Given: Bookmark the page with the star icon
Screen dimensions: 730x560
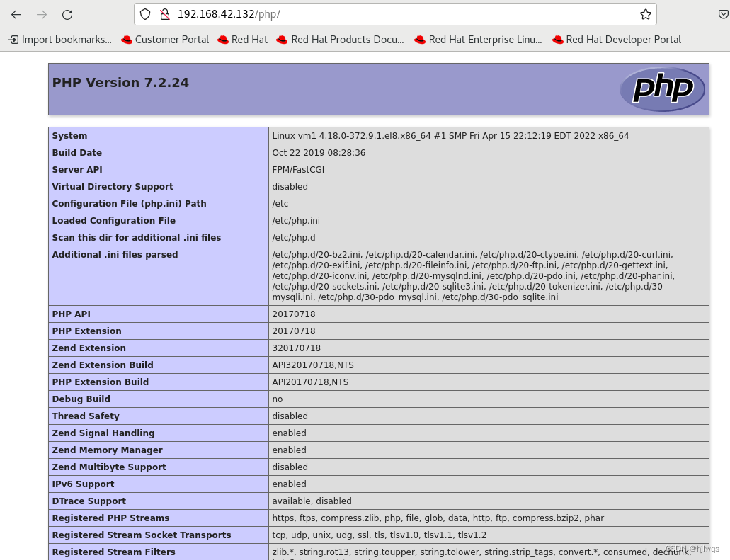Looking at the screenshot, I should 645,13.
